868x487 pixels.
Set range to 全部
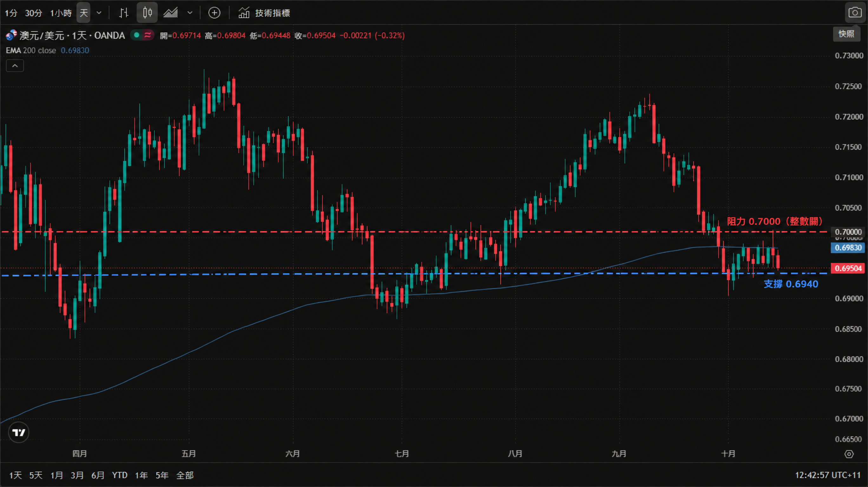[185, 476]
